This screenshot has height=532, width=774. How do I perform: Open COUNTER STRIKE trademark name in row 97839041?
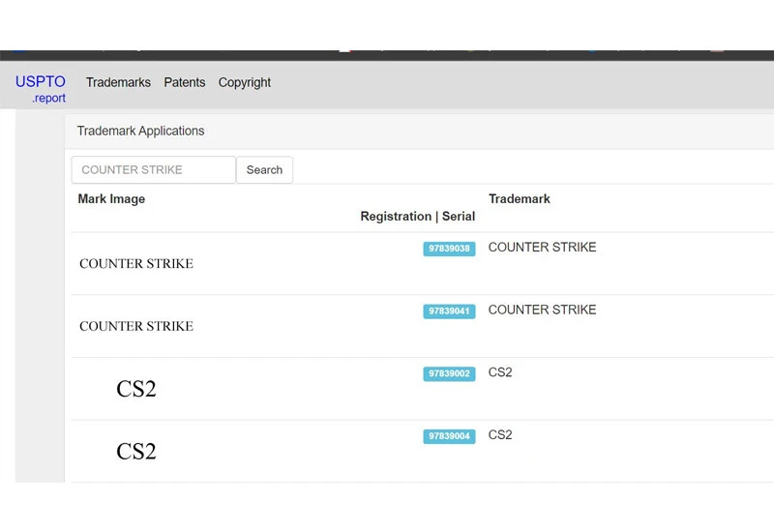542,310
